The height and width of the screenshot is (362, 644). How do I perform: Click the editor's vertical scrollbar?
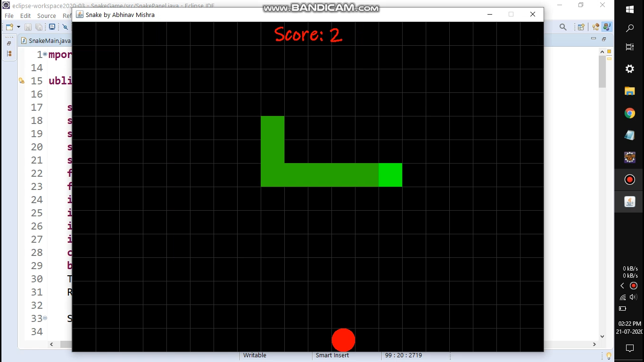[602, 71]
